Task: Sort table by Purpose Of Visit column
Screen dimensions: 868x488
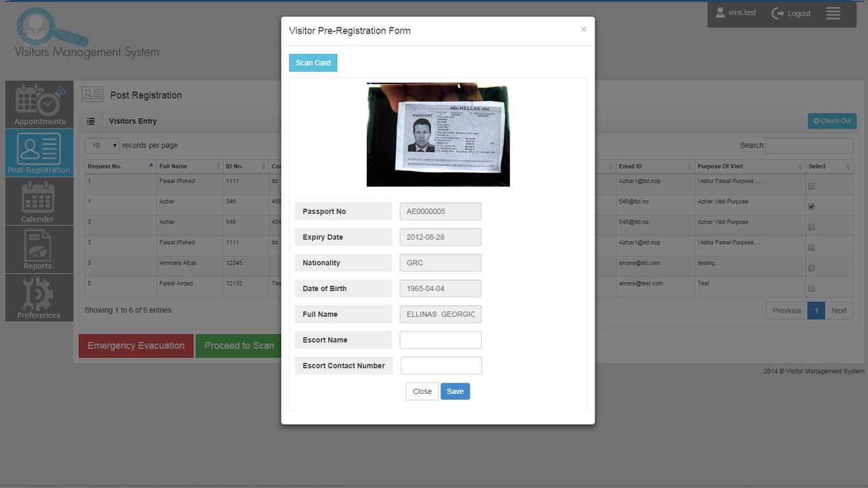Action: [750, 166]
